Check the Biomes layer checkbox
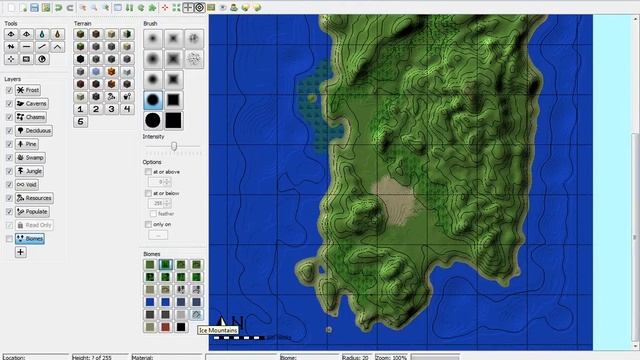 pos(9,239)
